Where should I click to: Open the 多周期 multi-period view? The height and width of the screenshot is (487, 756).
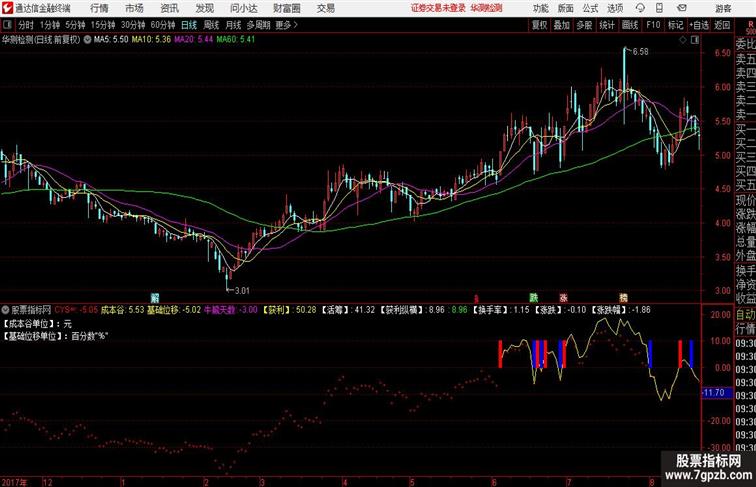[258, 25]
